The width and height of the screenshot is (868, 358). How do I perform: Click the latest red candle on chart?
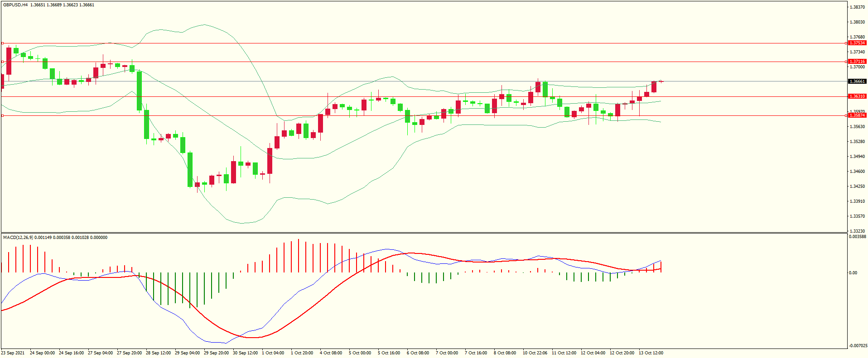click(654, 86)
